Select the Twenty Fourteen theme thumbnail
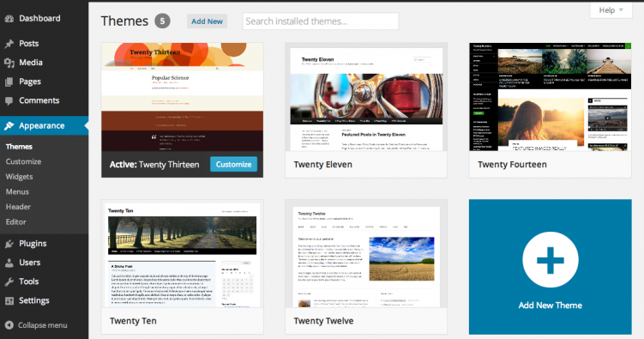 [x=550, y=97]
